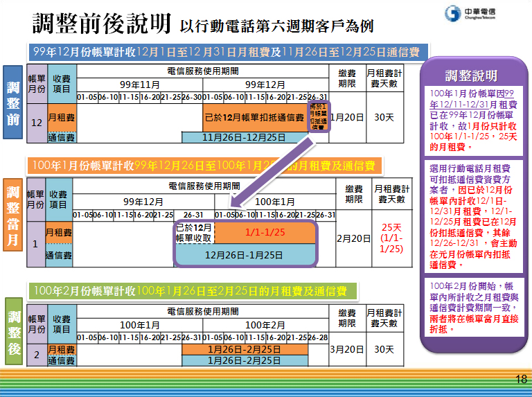Click 30天 in the 調整後 table
Viewport: 532px width, 397px height.
[384, 349]
